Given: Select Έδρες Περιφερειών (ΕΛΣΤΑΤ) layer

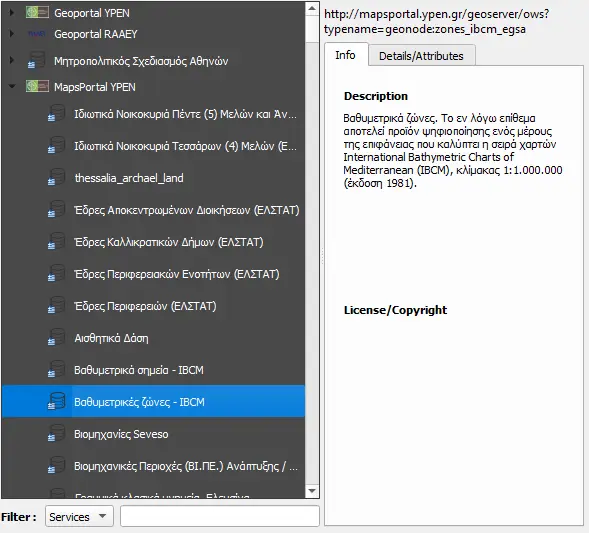Looking at the screenshot, I should tap(145, 306).
